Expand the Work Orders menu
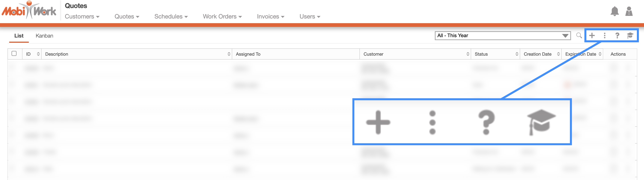The width and height of the screenshot is (644, 180). pyautogui.click(x=222, y=16)
